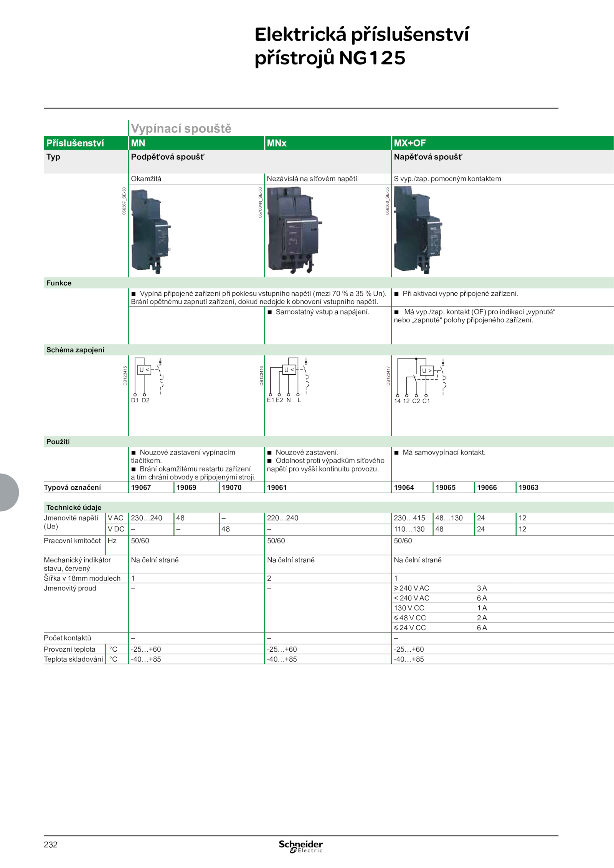Click 'Nezávislá na síťovém napětí' label
Screen dimensions: 614x868
coord(312,179)
